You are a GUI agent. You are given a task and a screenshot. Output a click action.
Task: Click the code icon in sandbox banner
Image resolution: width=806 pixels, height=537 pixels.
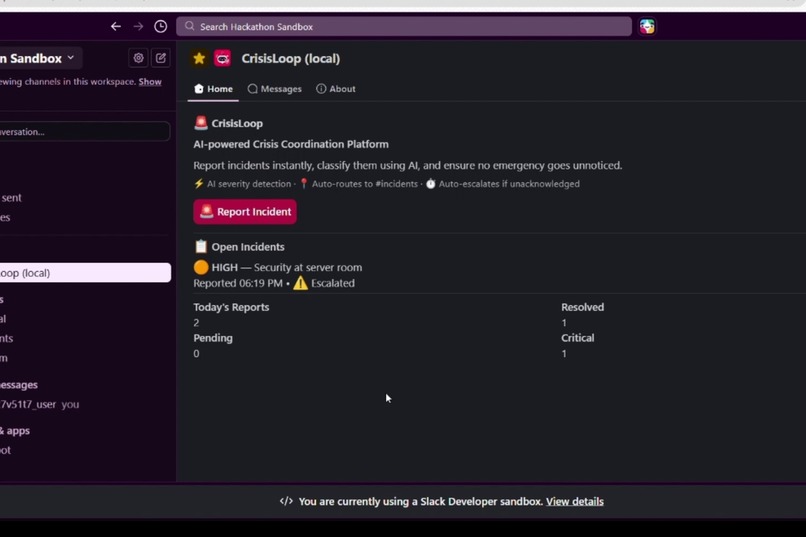point(286,501)
